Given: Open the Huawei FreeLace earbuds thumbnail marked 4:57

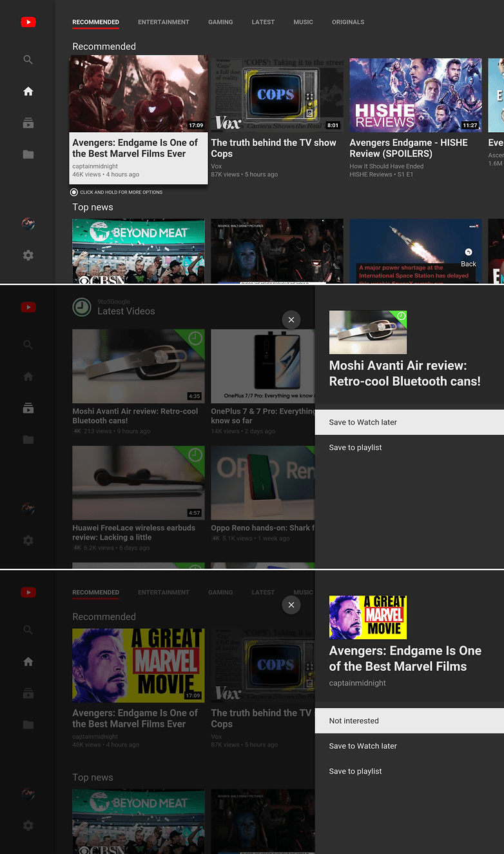Looking at the screenshot, I should pyautogui.click(x=139, y=483).
